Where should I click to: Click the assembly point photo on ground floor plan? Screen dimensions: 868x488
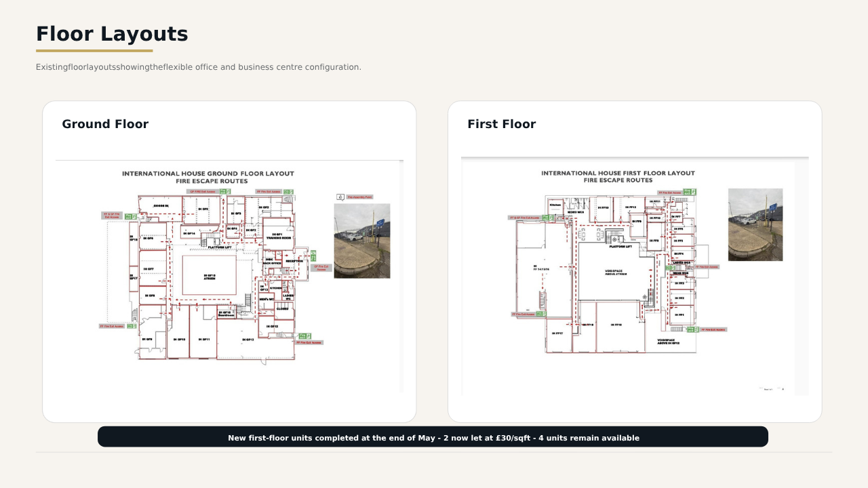click(x=362, y=241)
